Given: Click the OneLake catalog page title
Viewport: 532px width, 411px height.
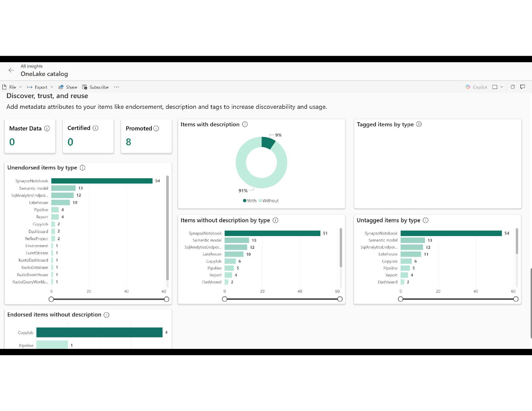Looking at the screenshot, I should (44, 74).
